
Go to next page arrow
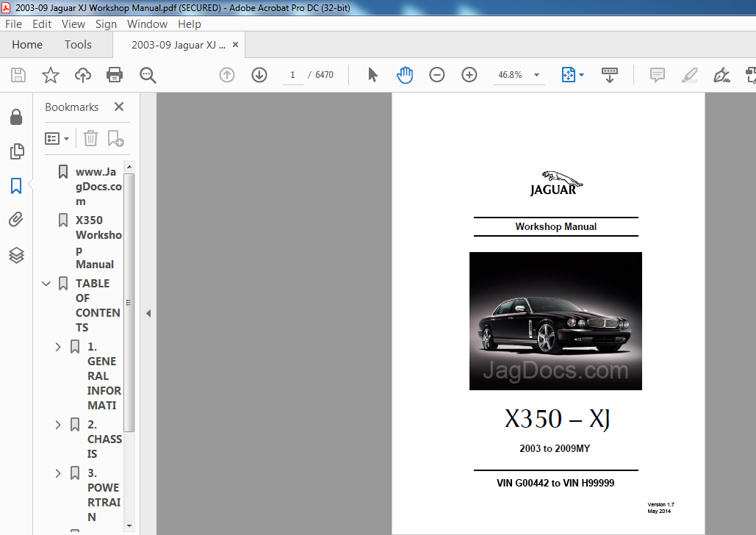pos(259,75)
